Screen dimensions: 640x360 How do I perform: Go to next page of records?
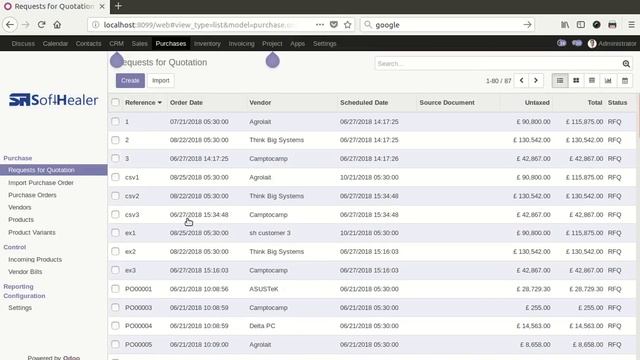point(536,80)
